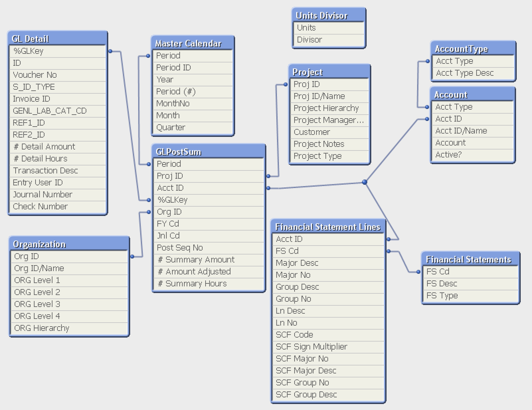Image resolution: width=532 pixels, height=410 pixels.
Task: Click the Units field
Action: (x=329, y=28)
